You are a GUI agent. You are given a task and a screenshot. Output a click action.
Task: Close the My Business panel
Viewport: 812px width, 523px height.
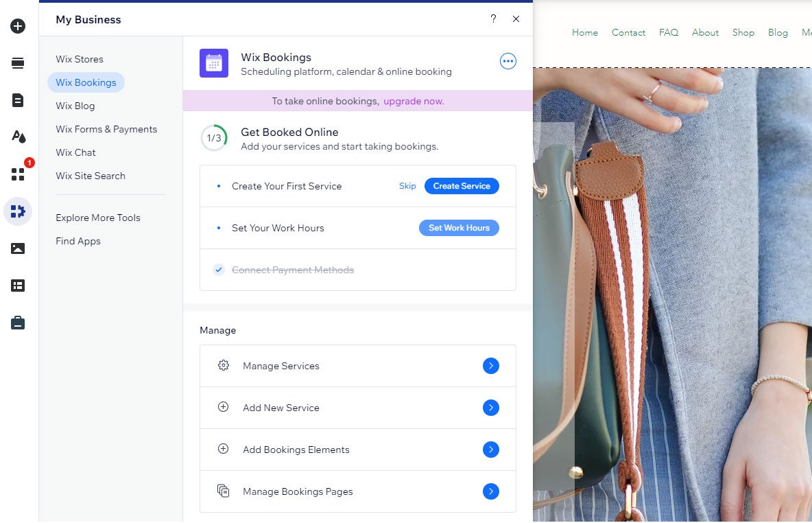pyautogui.click(x=516, y=19)
